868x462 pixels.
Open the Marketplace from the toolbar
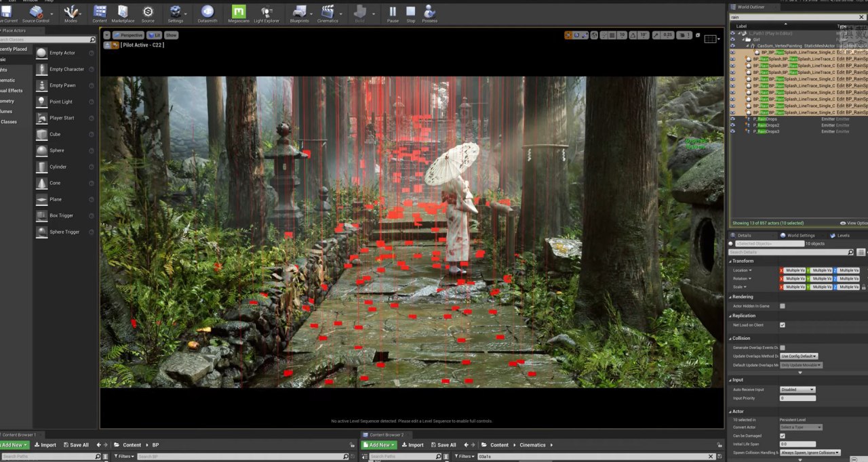point(123,12)
